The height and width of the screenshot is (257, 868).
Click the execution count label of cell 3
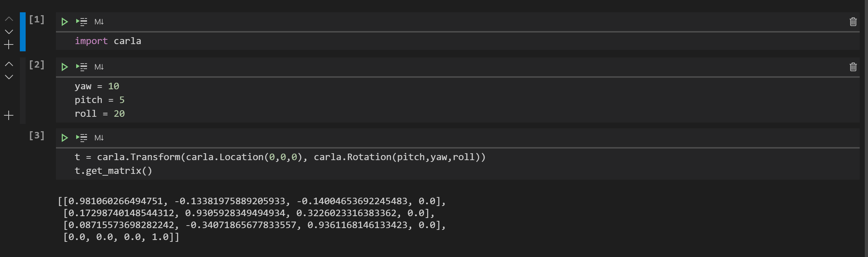(37, 135)
